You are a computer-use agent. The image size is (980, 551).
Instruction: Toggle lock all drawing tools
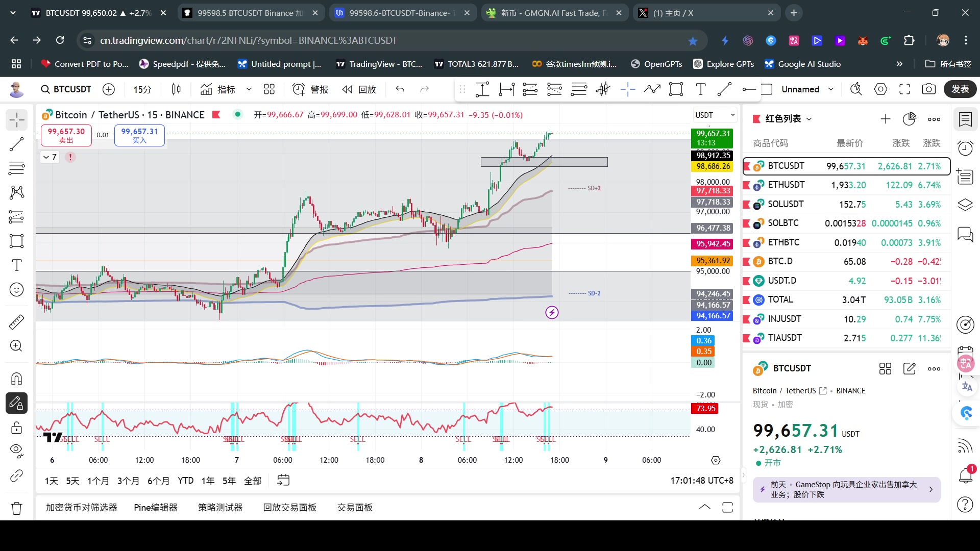(x=16, y=428)
